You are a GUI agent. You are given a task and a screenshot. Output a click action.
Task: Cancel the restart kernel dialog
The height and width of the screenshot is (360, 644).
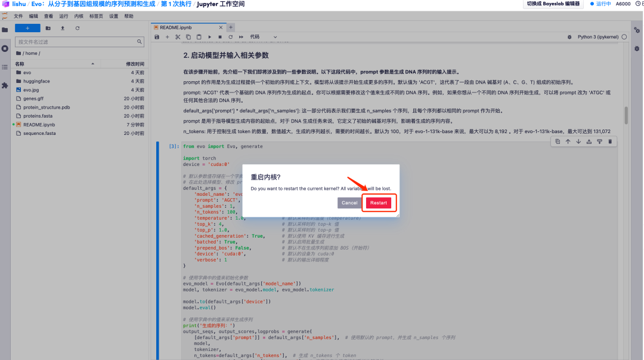pyautogui.click(x=349, y=203)
